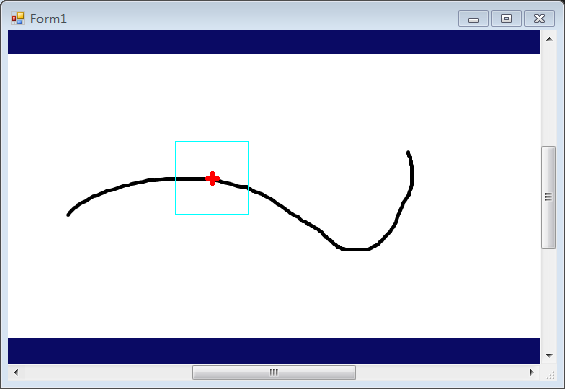Click horizontal scrollbar track right of thumb
Viewport: 565px width, 389px height.
pos(440,372)
